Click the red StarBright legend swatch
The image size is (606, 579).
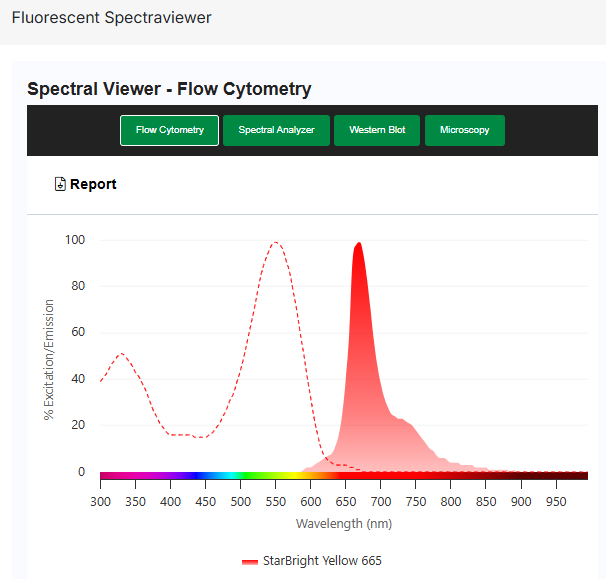click(250, 561)
